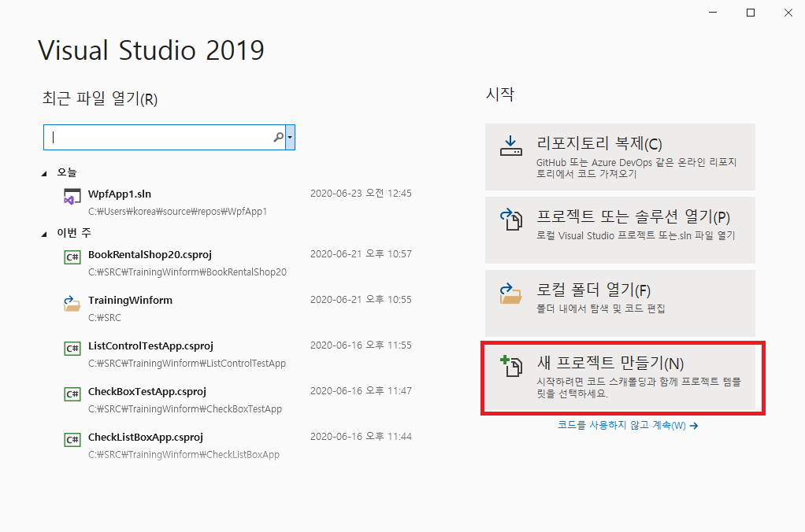This screenshot has height=532, width=805.
Task: Collapse the 오늘 group
Action: (44, 173)
